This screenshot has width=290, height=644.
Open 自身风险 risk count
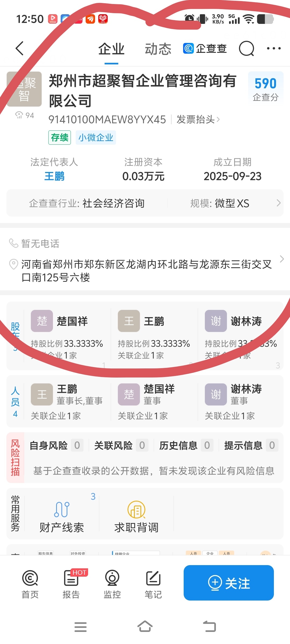[56, 445]
